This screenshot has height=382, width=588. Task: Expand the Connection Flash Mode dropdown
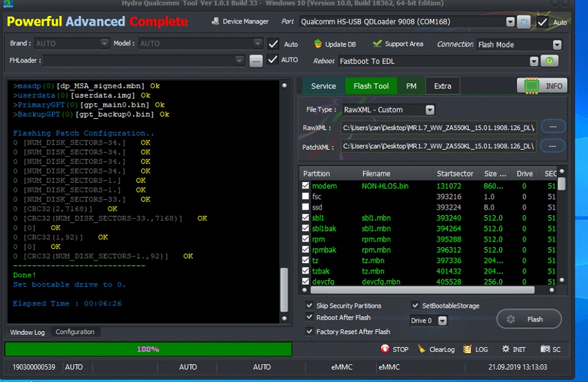(x=557, y=45)
